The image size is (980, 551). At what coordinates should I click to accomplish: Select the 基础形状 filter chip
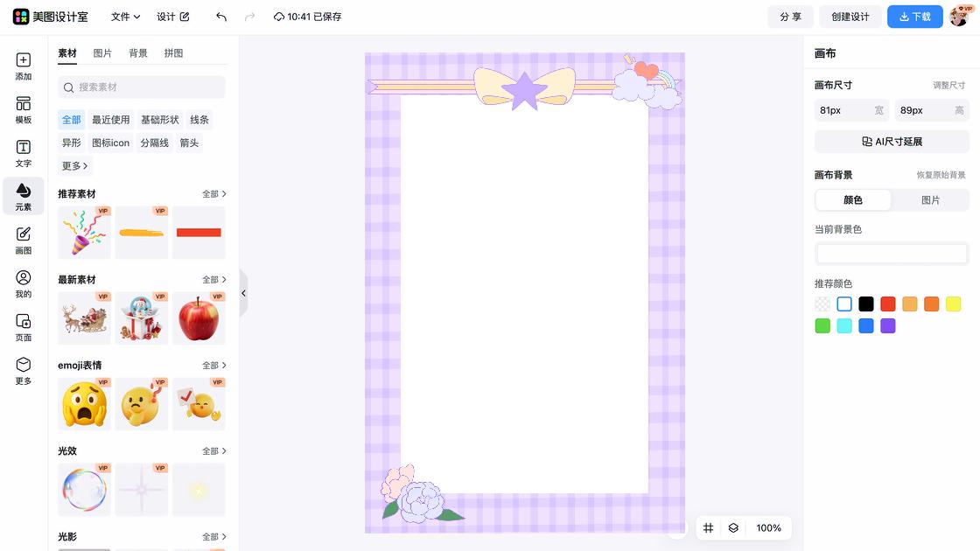click(x=159, y=120)
